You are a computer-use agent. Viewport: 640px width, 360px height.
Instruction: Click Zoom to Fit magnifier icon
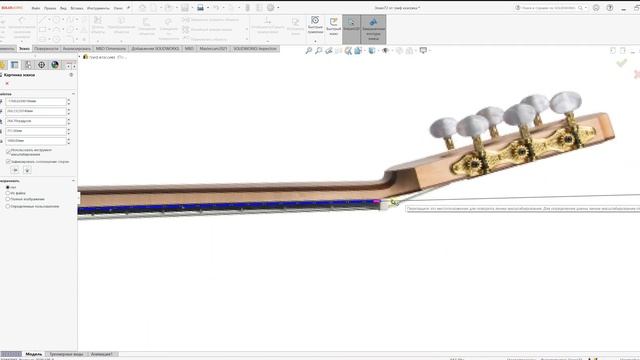(x=309, y=51)
